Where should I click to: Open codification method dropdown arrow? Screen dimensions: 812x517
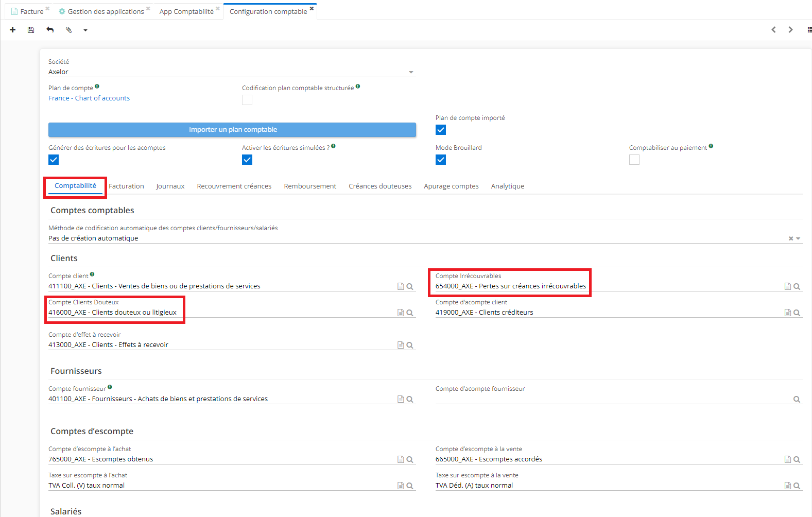point(798,238)
